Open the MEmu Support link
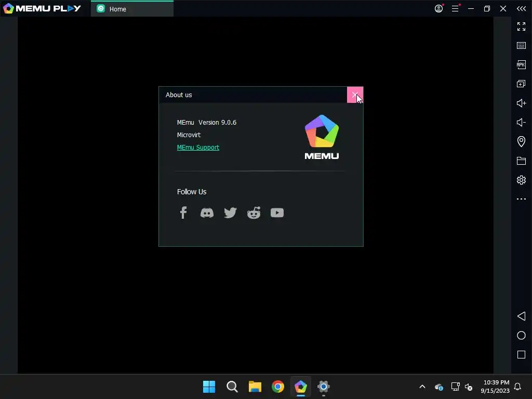This screenshot has height=399, width=532. pyautogui.click(x=198, y=147)
